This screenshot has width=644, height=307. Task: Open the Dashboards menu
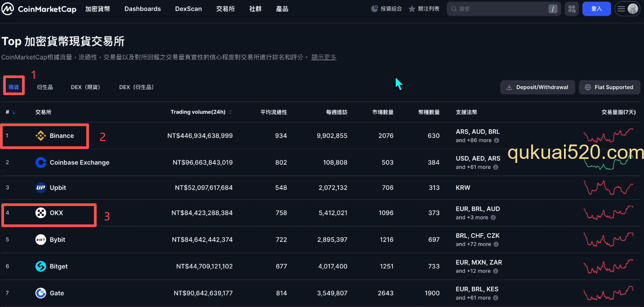pyautogui.click(x=142, y=9)
